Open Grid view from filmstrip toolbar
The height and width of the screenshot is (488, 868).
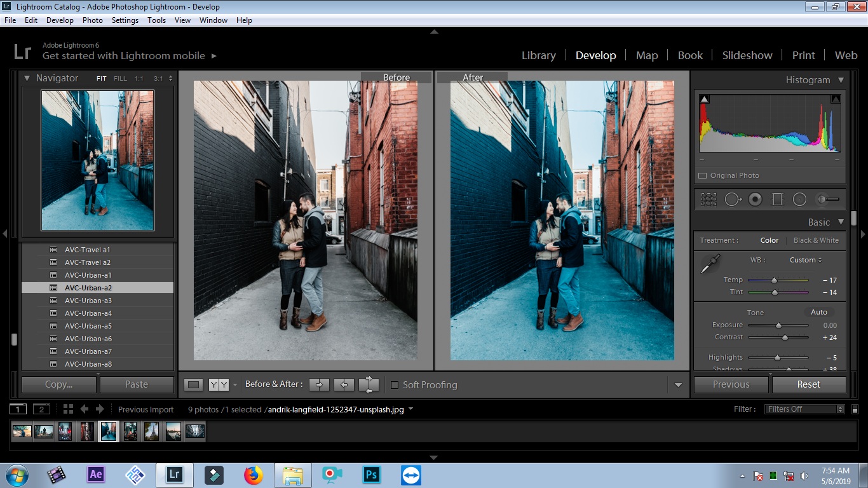(68, 409)
